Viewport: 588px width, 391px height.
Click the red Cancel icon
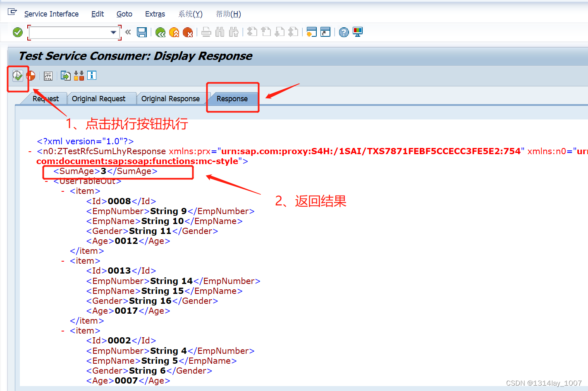188,32
